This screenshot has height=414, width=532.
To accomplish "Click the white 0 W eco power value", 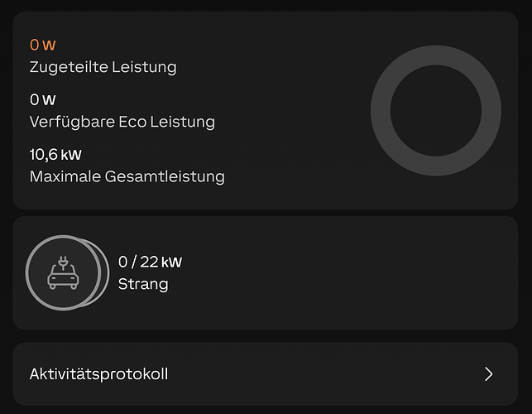I will coord(43,99).
